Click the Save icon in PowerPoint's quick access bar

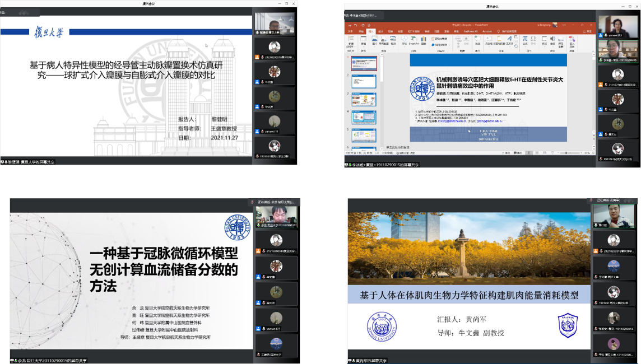350,25
